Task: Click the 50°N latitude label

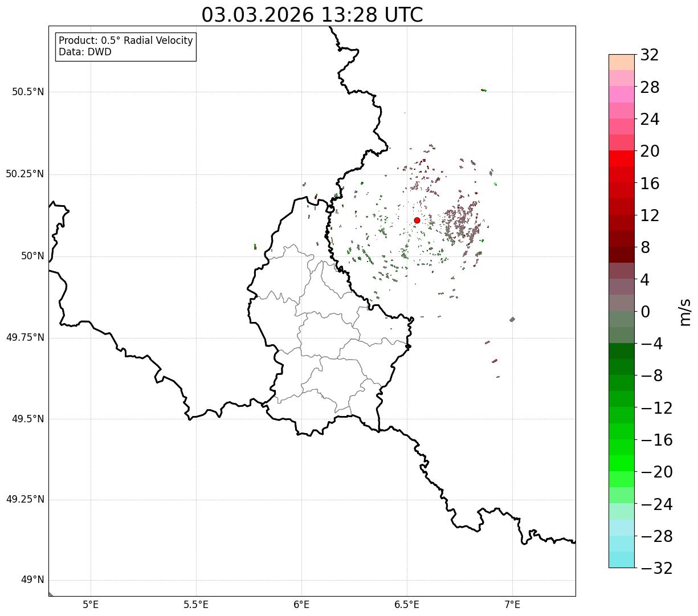Action: (x=32, y=256)
